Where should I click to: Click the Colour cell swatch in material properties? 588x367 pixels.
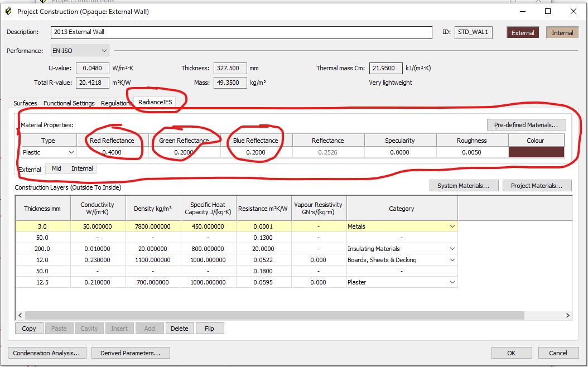(x=536, y=152)
